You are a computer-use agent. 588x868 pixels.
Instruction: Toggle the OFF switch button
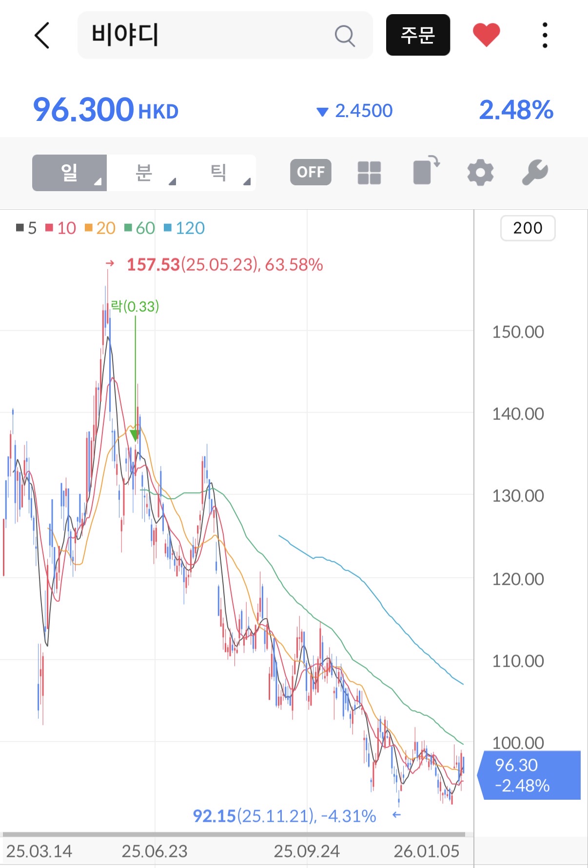point(311,172)
